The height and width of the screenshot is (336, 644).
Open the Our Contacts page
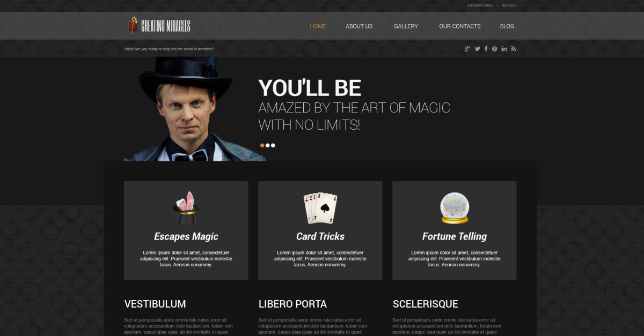click(x=460, y=26)
